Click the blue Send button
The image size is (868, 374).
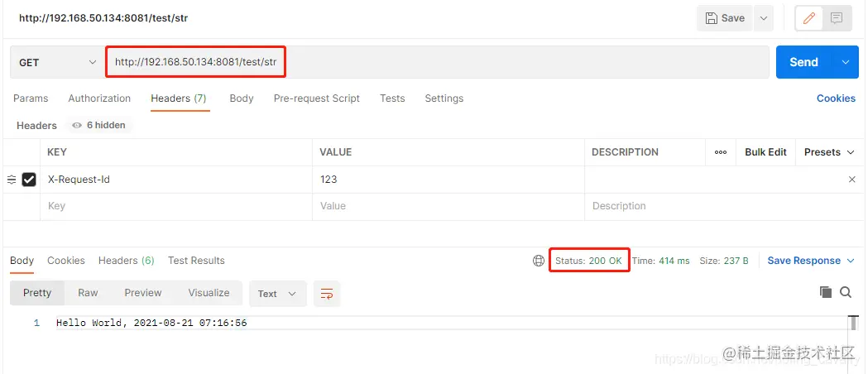coord(803,63)
